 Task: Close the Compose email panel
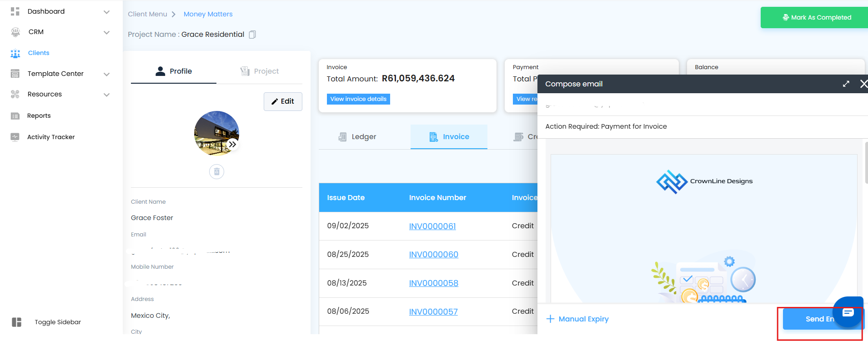863,84
